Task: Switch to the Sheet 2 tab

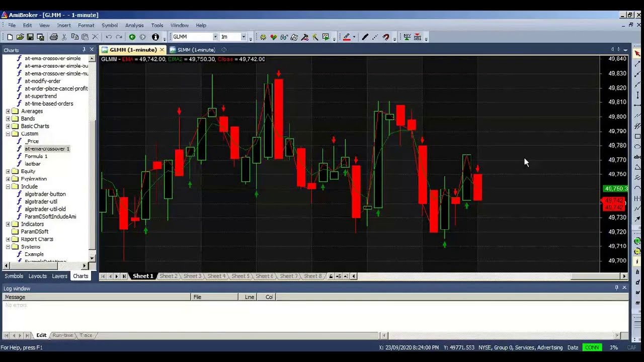Action: coord(168,276)
